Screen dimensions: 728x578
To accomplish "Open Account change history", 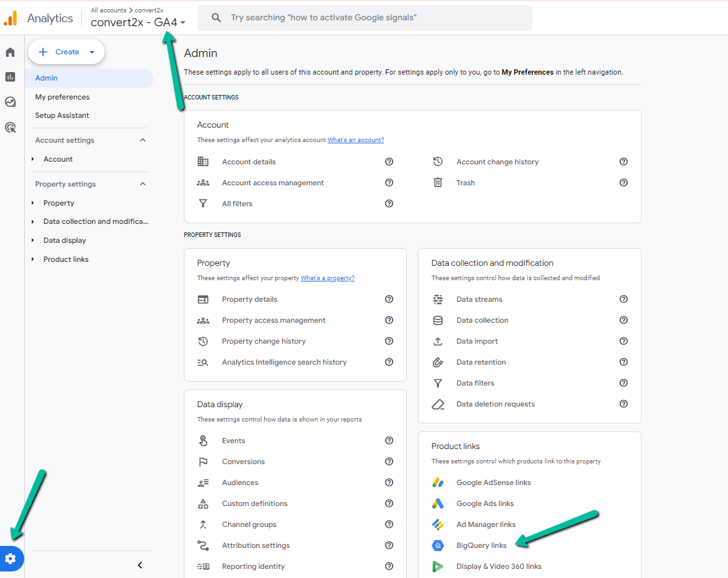I will click(497, 162).
